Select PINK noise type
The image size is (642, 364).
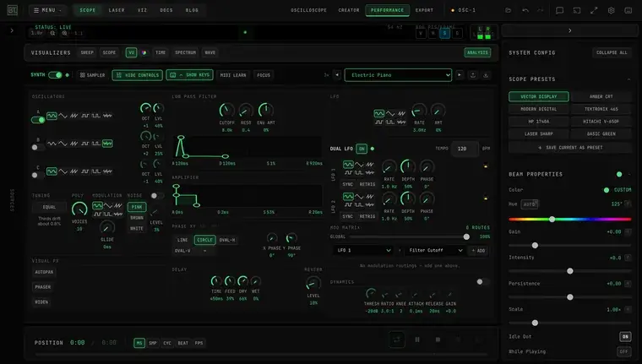137,207
